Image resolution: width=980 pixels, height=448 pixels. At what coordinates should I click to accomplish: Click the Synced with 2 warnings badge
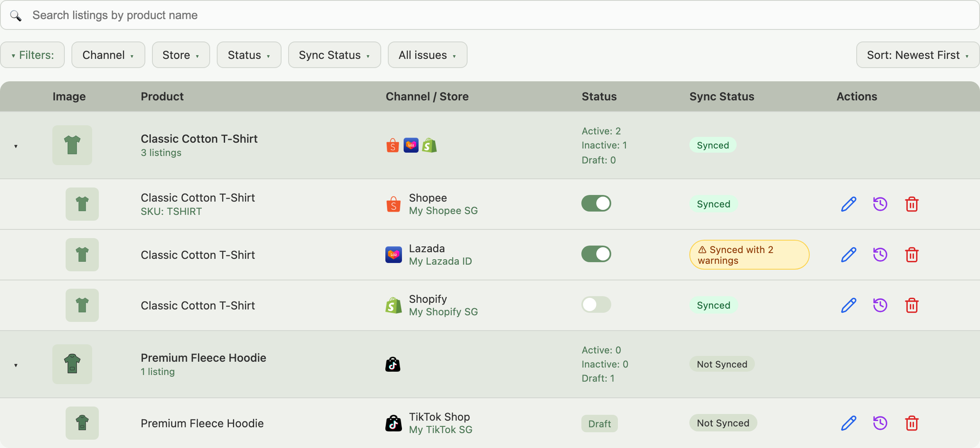(749, 255)
